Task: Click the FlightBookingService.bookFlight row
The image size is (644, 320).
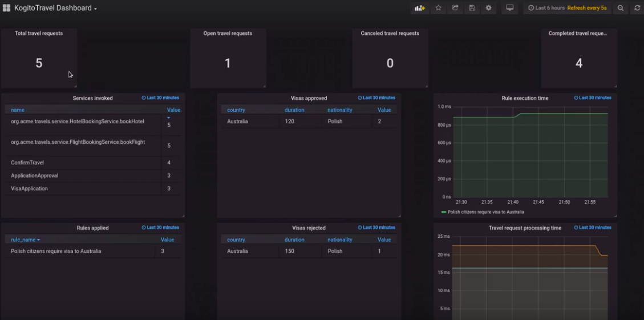Action: pos(93,146)
